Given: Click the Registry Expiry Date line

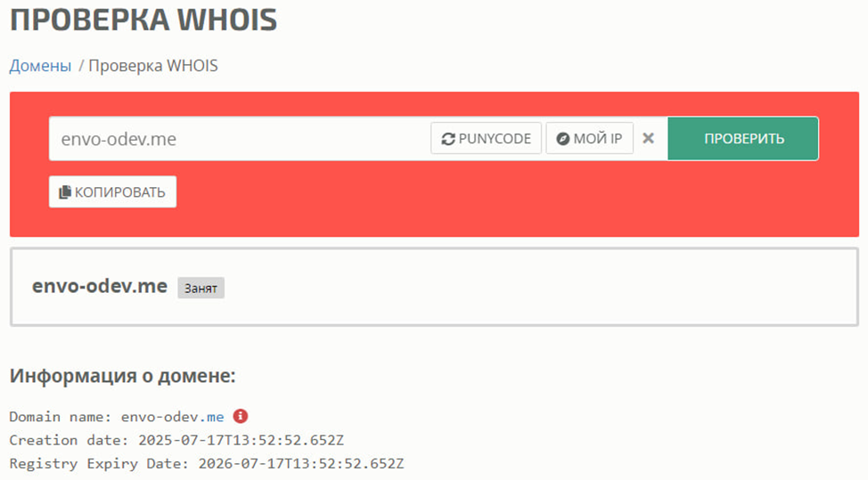Looking at the screenshot, I should (x=207, y=463).
